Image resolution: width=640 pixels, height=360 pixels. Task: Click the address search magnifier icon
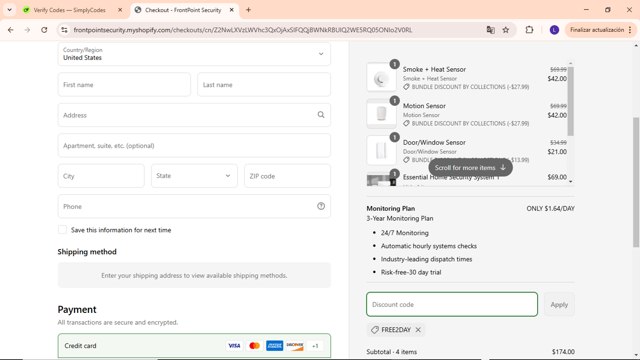click(x=321, y=115)
